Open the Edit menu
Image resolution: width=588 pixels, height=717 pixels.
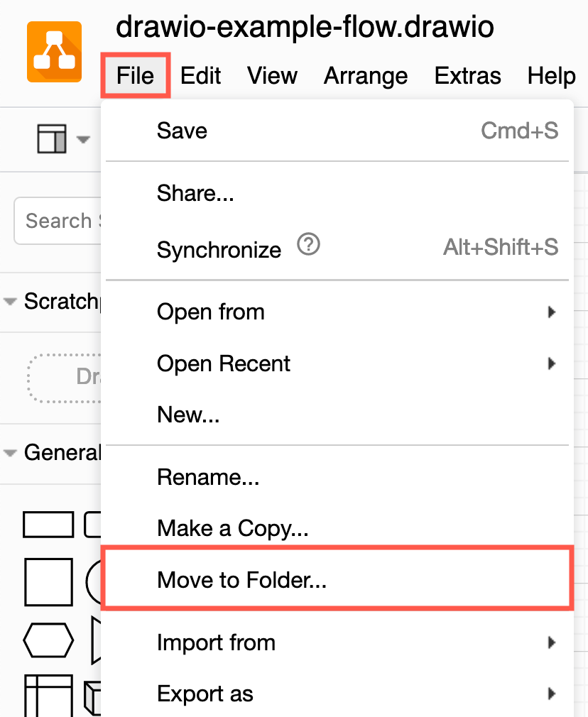(x=200, y=75)
